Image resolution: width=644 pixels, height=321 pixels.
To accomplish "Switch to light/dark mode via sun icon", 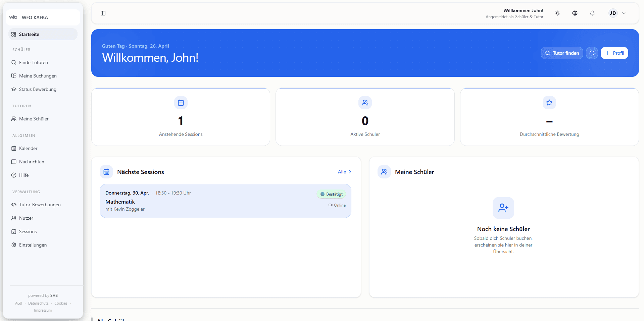I will click(557, 13).
